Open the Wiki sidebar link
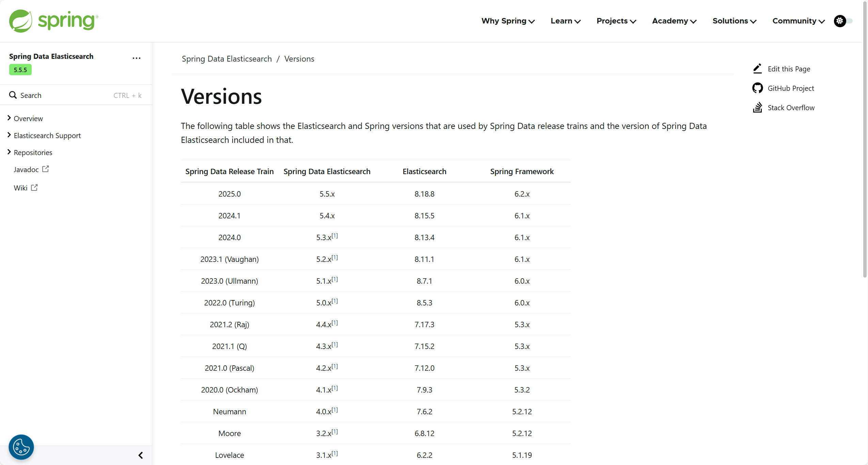Screen dimensions: 868x465 click(21, 188)
